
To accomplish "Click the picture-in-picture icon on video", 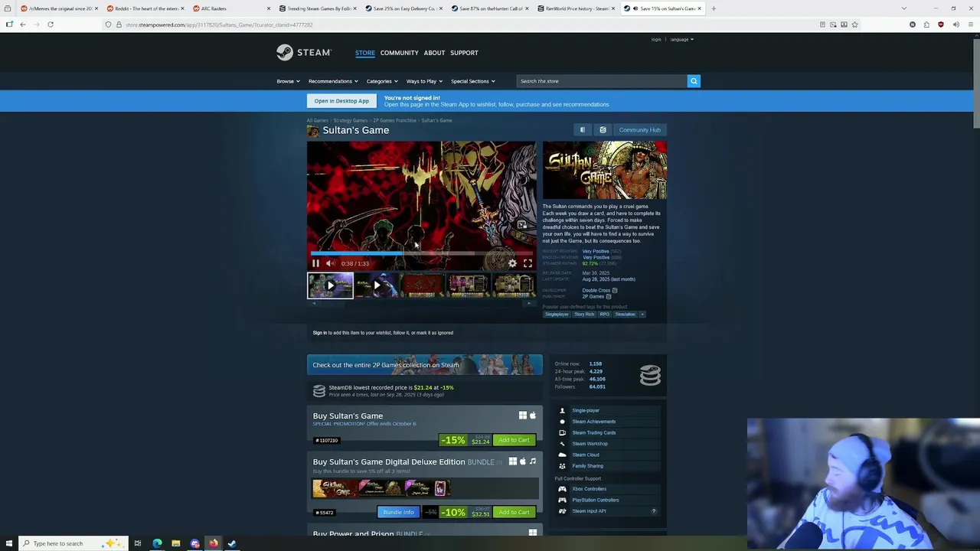I will tap(521, 225).
